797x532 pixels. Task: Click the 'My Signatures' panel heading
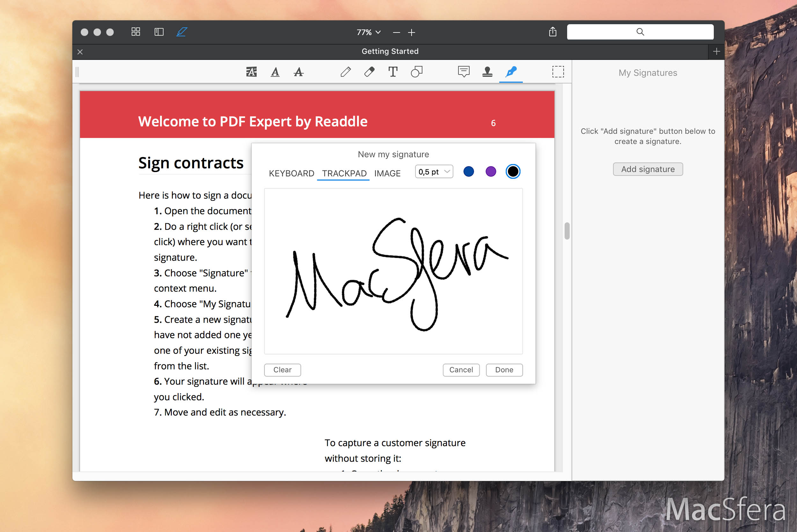point(648,73)
